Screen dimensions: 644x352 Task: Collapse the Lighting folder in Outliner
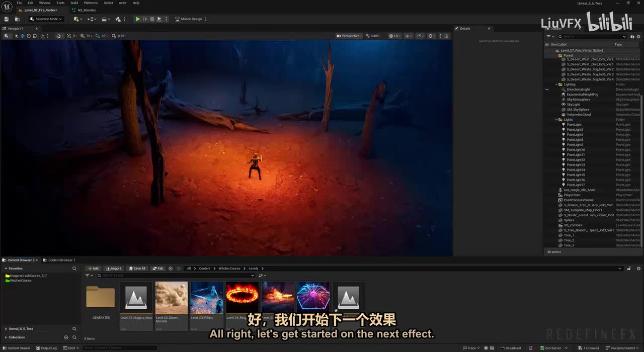pos(556,84)
